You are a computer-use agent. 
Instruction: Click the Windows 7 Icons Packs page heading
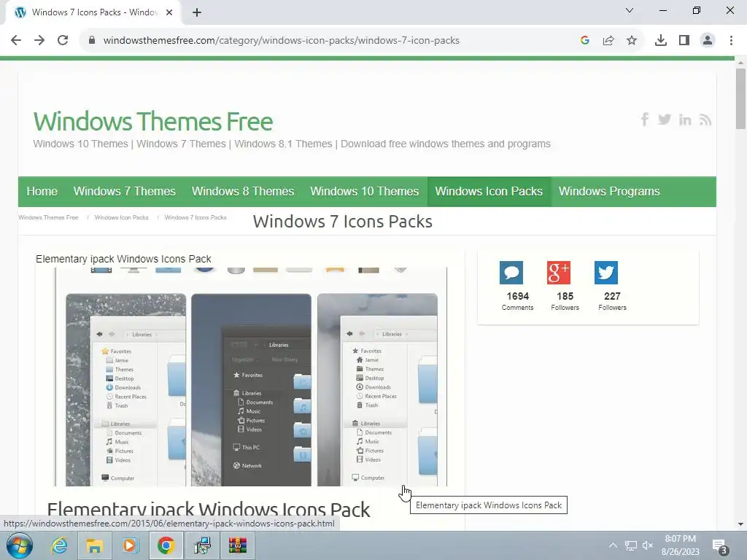(x=343, y=222)
